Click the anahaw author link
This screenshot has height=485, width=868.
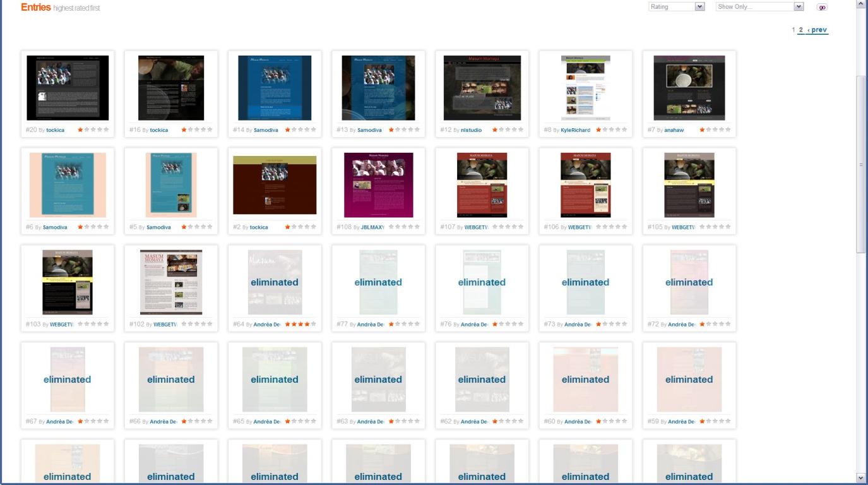(x=674, y=130)
